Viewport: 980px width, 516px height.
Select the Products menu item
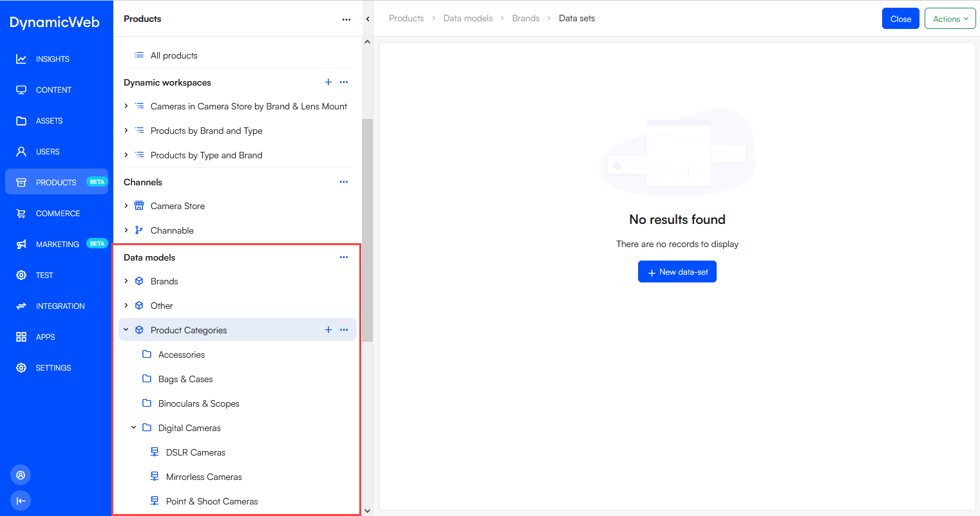(57, 183)
